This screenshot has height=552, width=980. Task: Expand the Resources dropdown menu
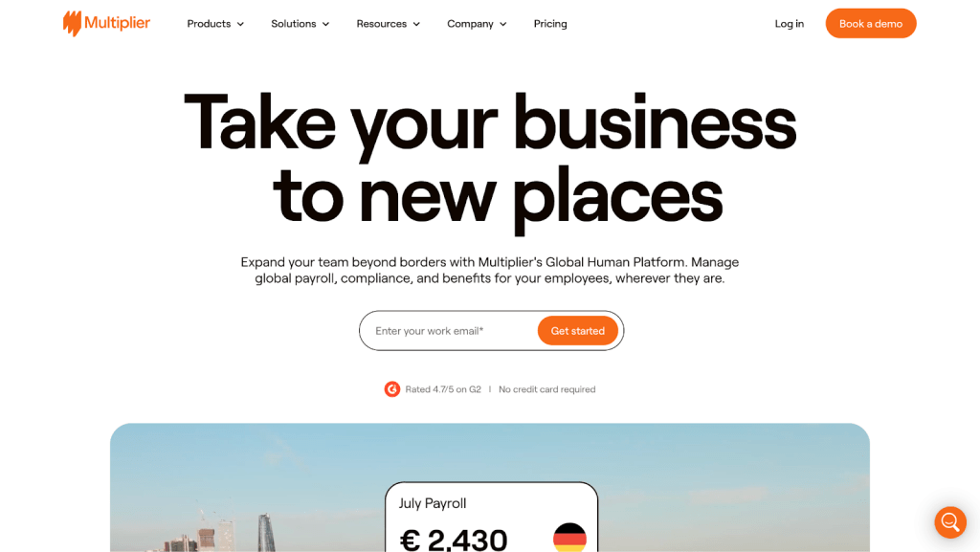(389, 24)
